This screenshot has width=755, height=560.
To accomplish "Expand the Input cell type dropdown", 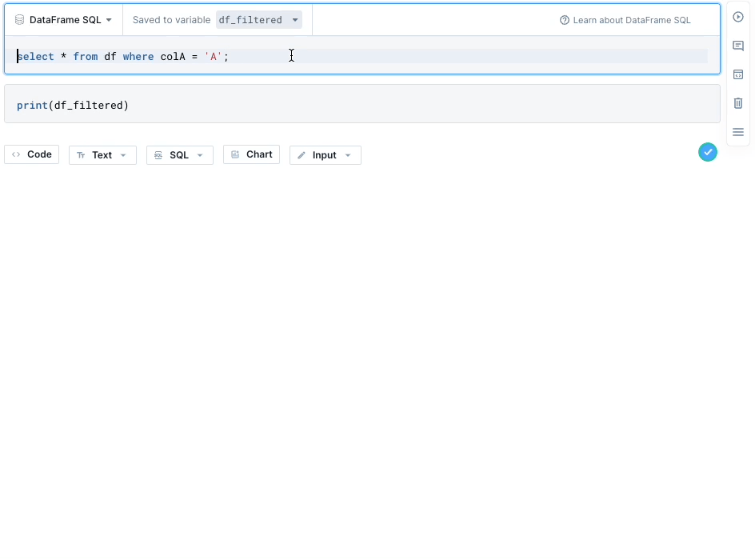I will pos(325,155).
